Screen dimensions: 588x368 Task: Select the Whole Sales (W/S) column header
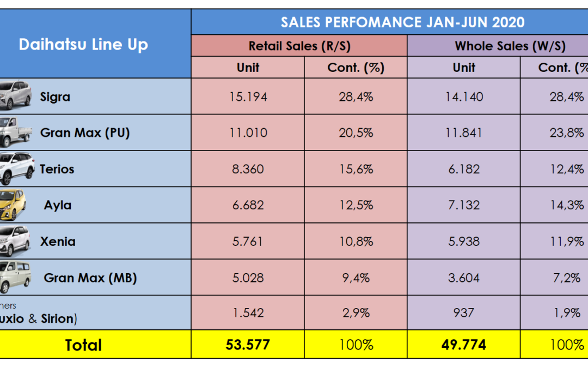tap(510, 46)
